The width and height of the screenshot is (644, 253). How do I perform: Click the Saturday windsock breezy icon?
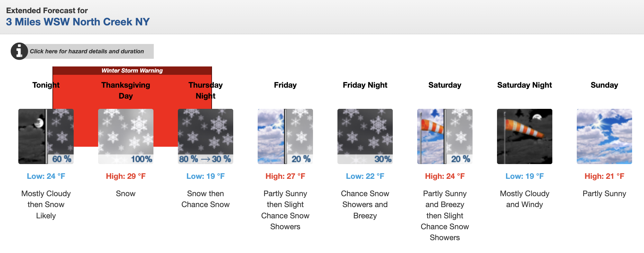point(445,136)
